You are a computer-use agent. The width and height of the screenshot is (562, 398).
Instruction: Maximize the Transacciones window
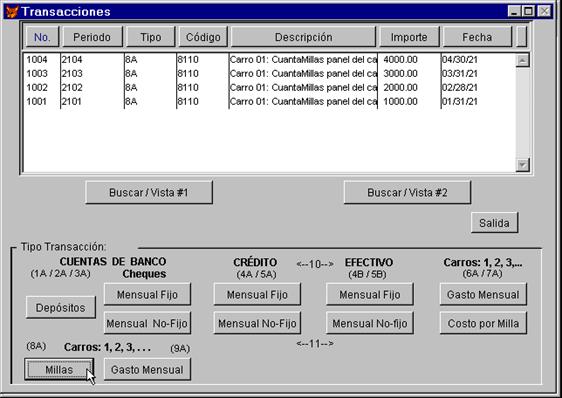528,11
